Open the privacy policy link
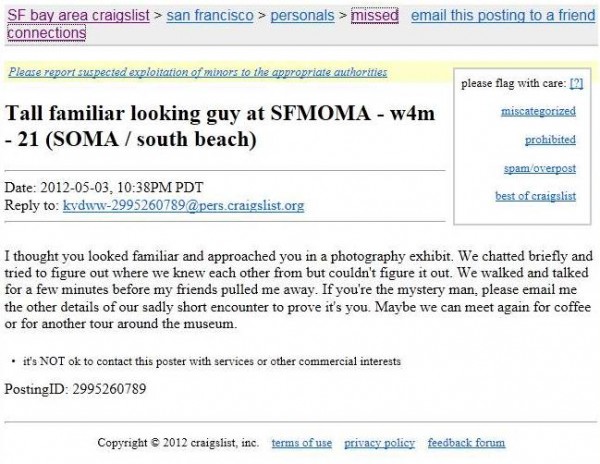 pyautogui.click(x=379, y=443)
